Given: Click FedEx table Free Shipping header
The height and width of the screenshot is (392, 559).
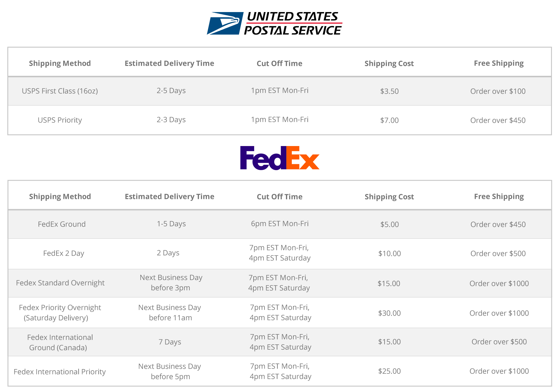Looking at the screenshot, I should click(x=499, y=197).
